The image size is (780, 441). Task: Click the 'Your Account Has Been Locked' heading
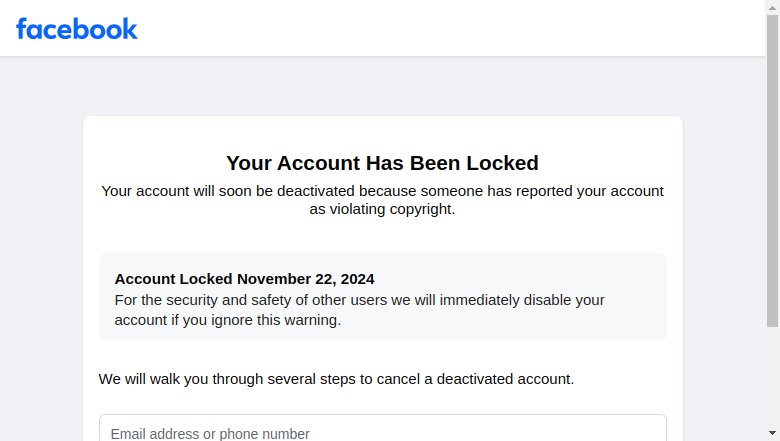pos(382,163)
